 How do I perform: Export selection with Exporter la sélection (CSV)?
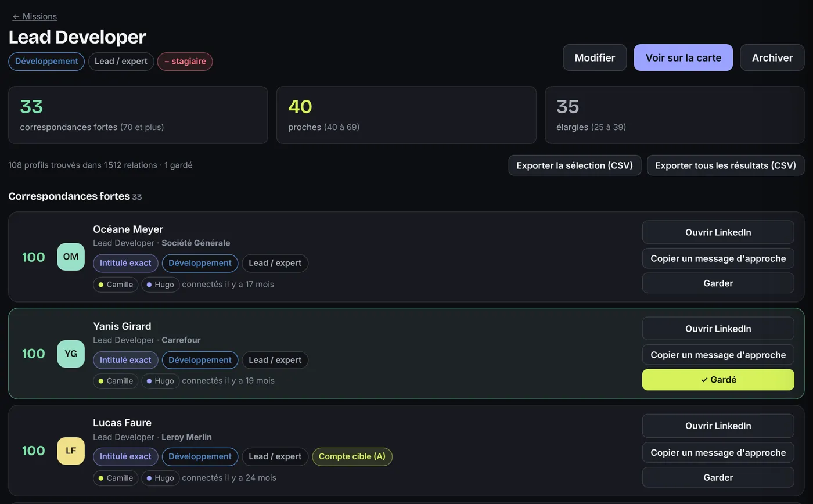(x=574, y=165)
